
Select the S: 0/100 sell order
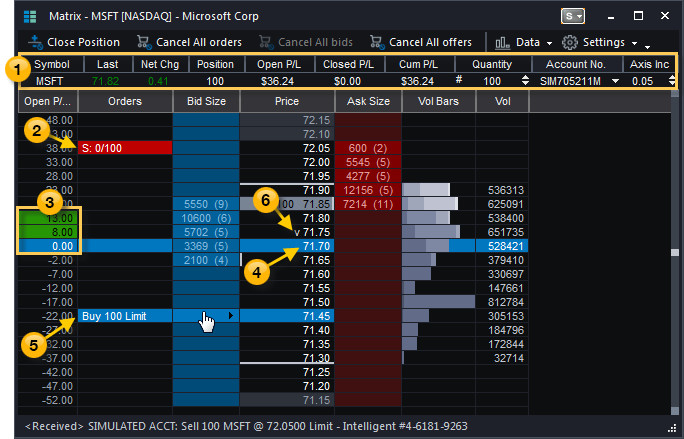pos(125,148)
